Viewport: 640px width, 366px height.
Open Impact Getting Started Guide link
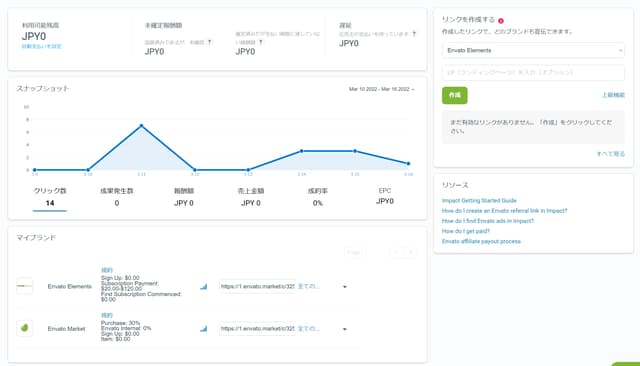(479, 200)
